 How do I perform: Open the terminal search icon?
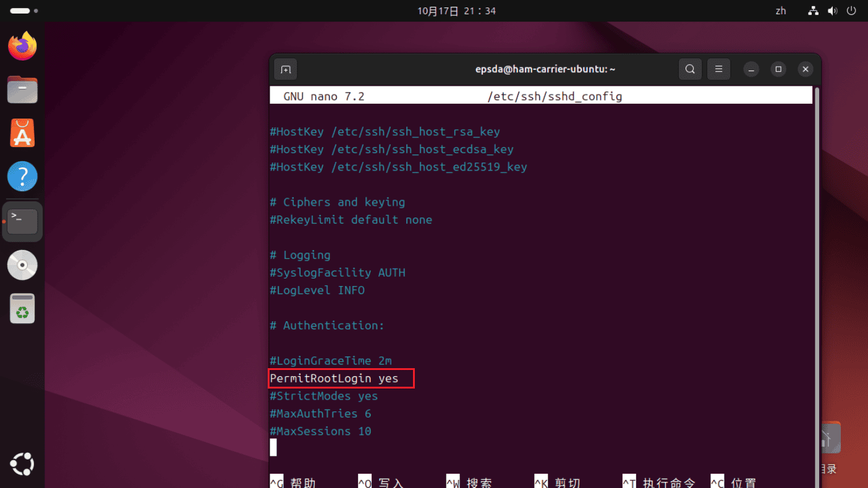pos(690,69)
